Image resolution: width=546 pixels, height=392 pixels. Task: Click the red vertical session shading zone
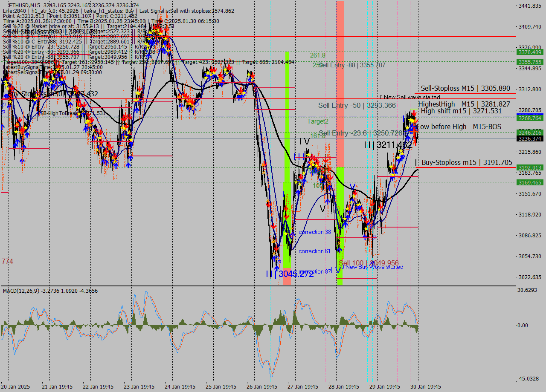(340, 85)
